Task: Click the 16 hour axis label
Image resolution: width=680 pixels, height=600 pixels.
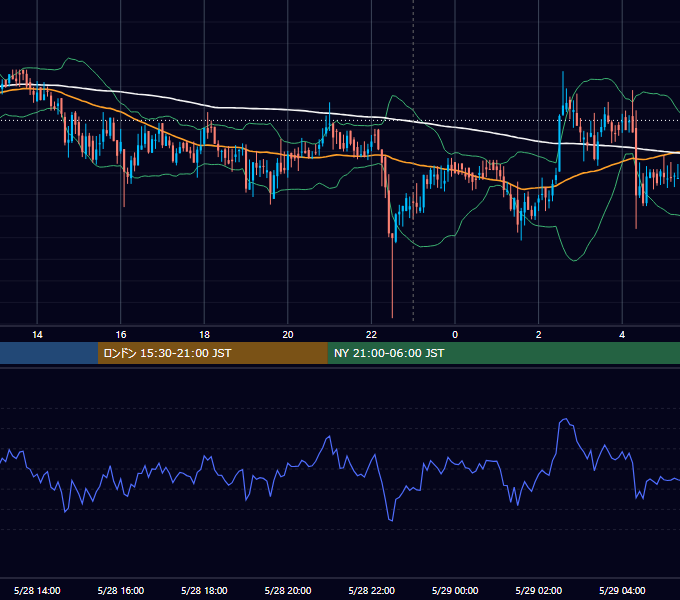Action: click(x=121, y=335)
